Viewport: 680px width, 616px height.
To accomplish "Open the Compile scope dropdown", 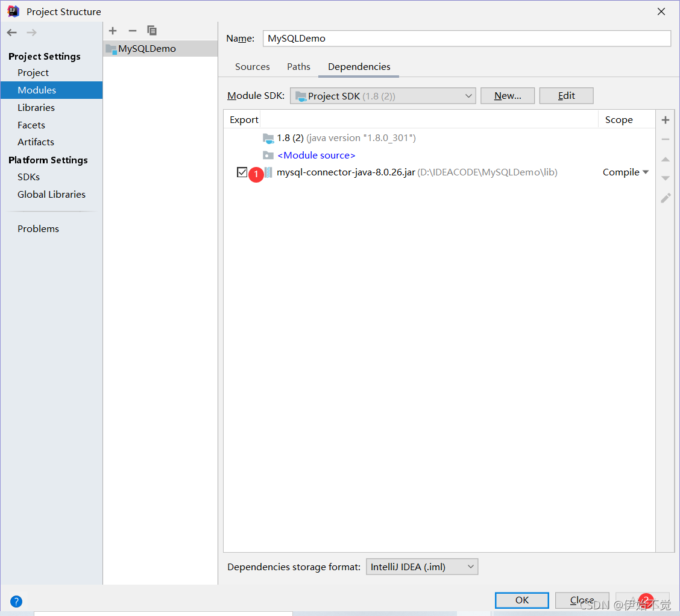I will 625,172.
